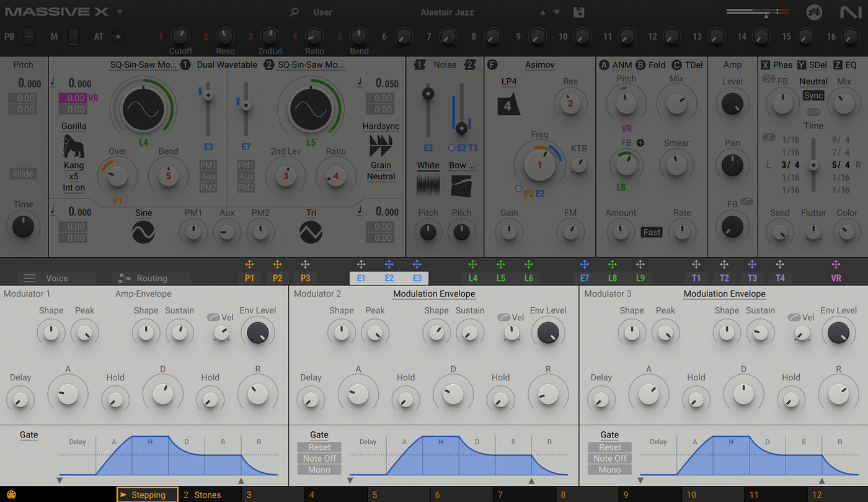
Task: Select the Stones performer slot 2
Action: [210, 495]
